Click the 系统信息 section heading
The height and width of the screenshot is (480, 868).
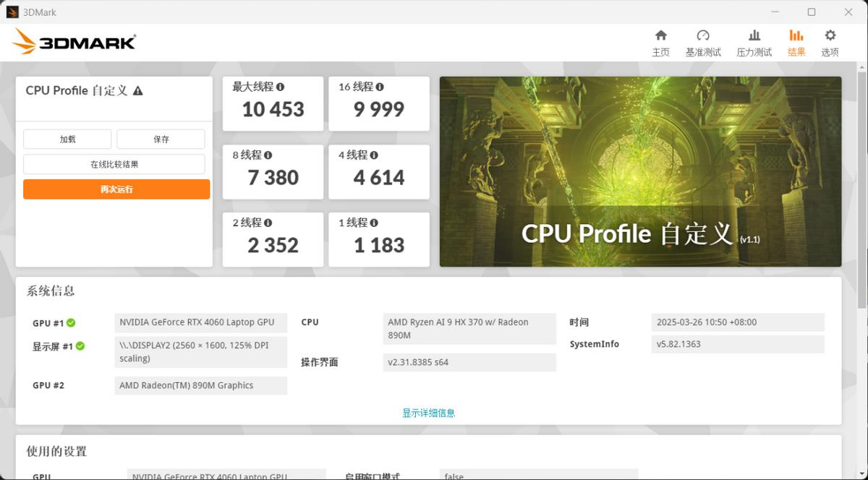click(51, 291)
